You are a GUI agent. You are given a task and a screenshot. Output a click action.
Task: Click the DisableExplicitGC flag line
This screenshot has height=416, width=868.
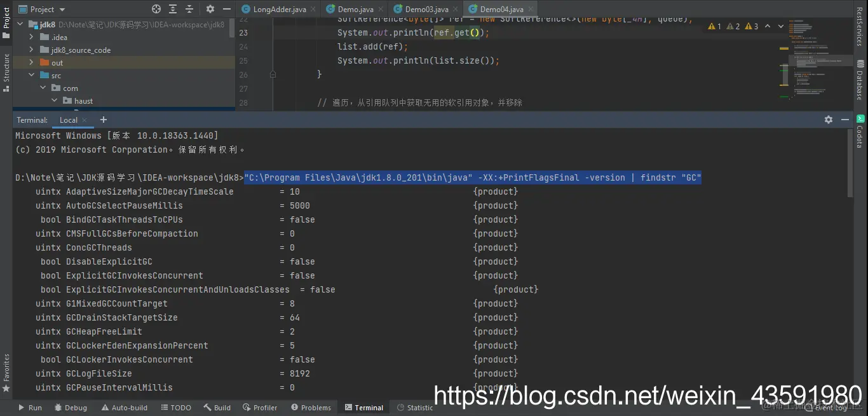click(x=280, y=261)
